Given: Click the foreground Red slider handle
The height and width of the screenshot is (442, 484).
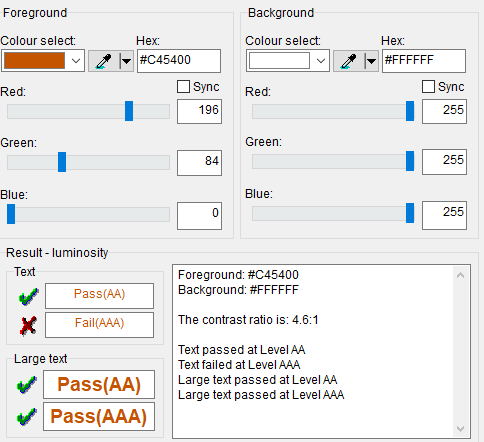Looking at the screenshot, I should pos(129,111).
